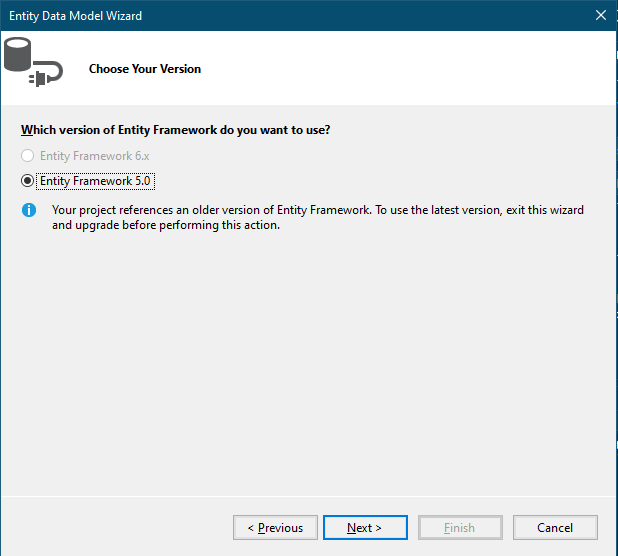Click the footer area left of Previous button
618x556 pixels.
tap(116, 528)
